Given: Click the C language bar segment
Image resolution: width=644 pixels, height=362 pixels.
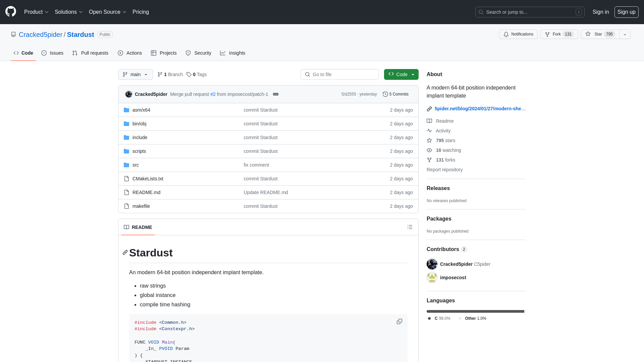Looking at the screenshot, I should (x=475, y=311).
